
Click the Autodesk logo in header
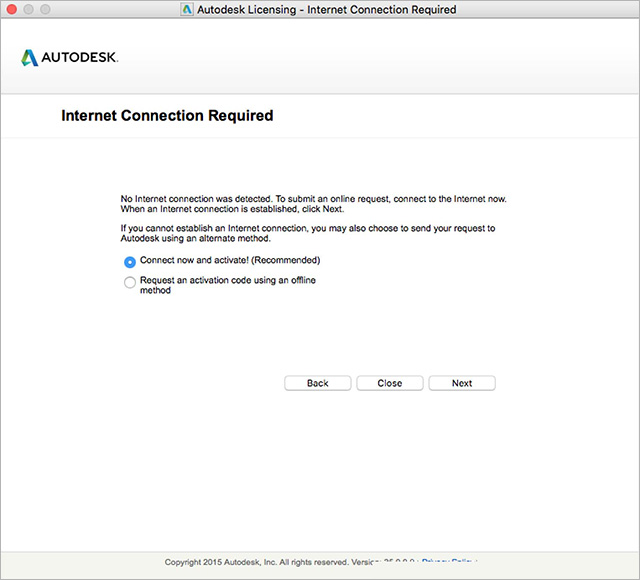tap(70, 58)
